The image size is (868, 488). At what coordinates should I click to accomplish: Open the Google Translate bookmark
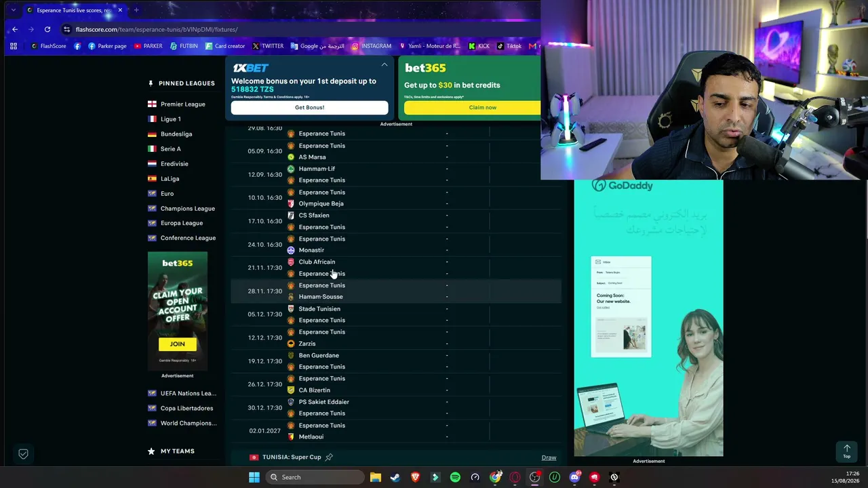tap(317, 46)
